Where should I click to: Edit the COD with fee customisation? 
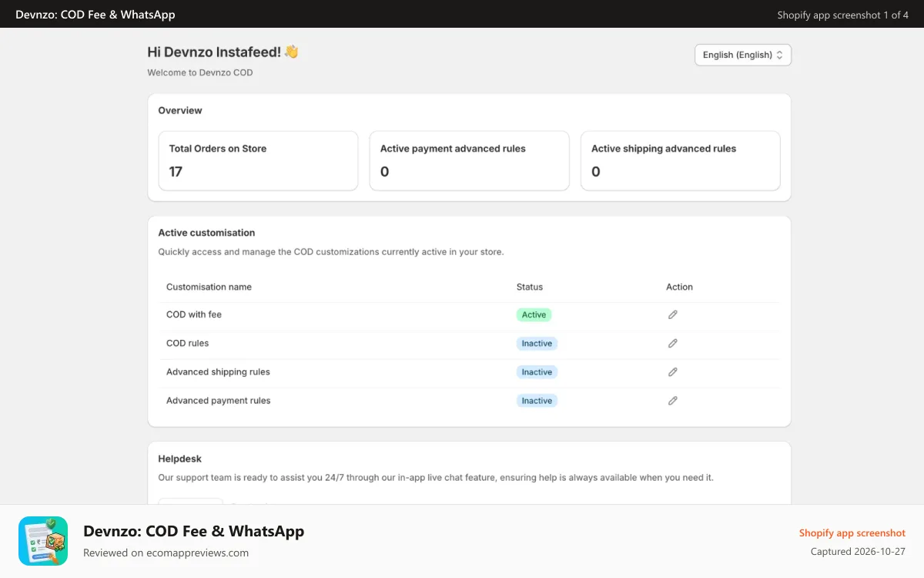point(672,314)
